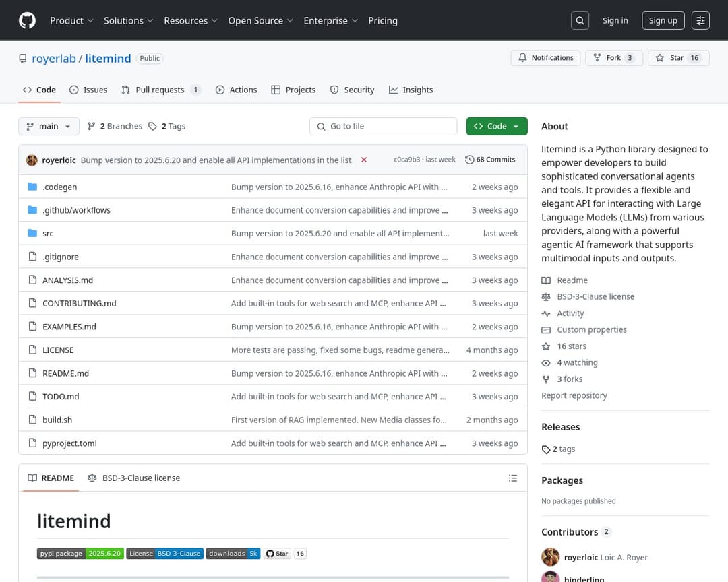Open the main branch selector dropdown
The width and height of the screenshot is (728, 582).
tap(49, 126)
